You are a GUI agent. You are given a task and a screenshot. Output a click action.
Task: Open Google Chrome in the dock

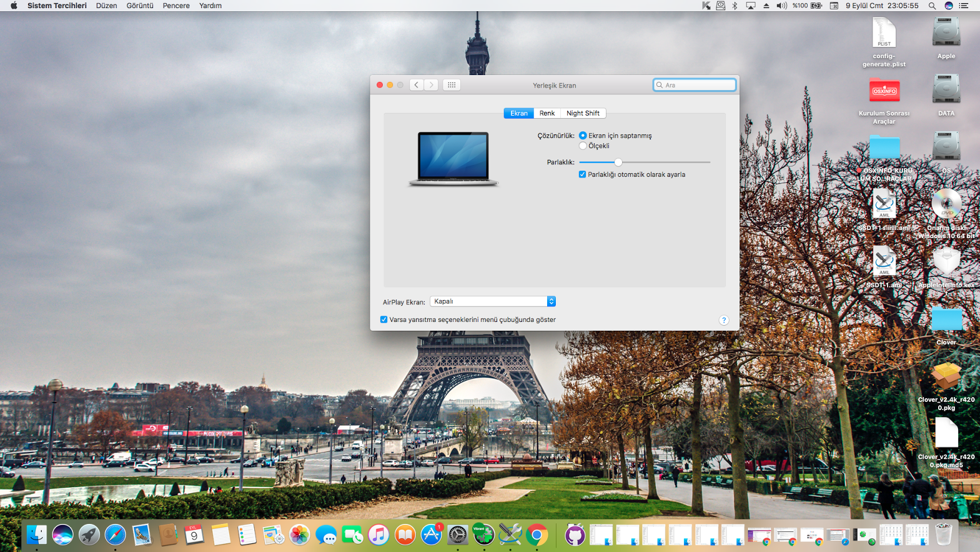[537, 535]
